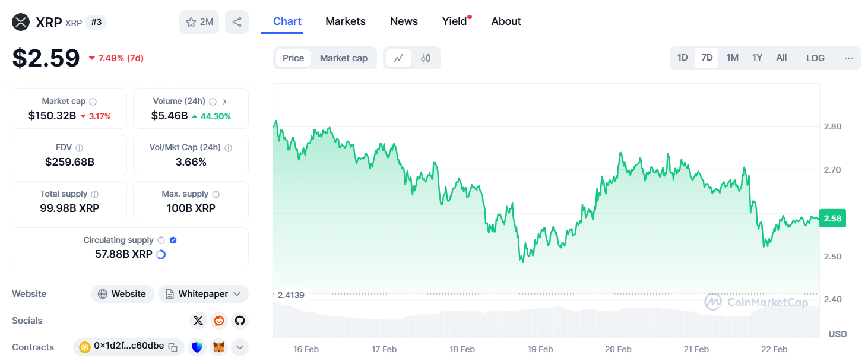This screenshot has width=868, height=364.
Task: Select the 1D time range
Action: click(x=682, y=58)
